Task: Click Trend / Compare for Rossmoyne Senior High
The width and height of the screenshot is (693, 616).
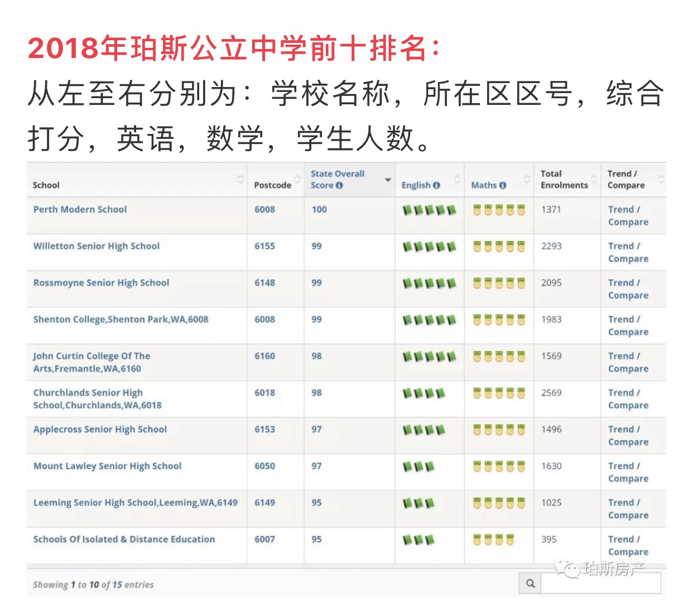Action: tap(628, 289)
